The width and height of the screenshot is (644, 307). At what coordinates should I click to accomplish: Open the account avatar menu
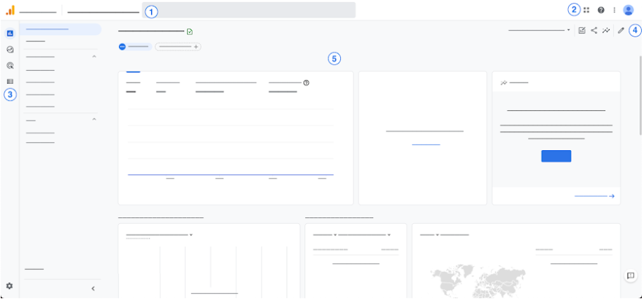[x=629, y=10]
